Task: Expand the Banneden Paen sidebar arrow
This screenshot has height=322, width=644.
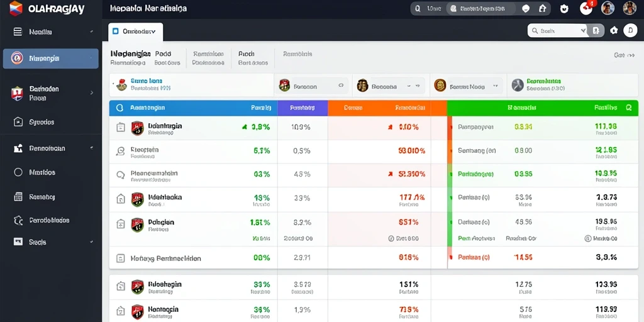Action: click(92, 93)
